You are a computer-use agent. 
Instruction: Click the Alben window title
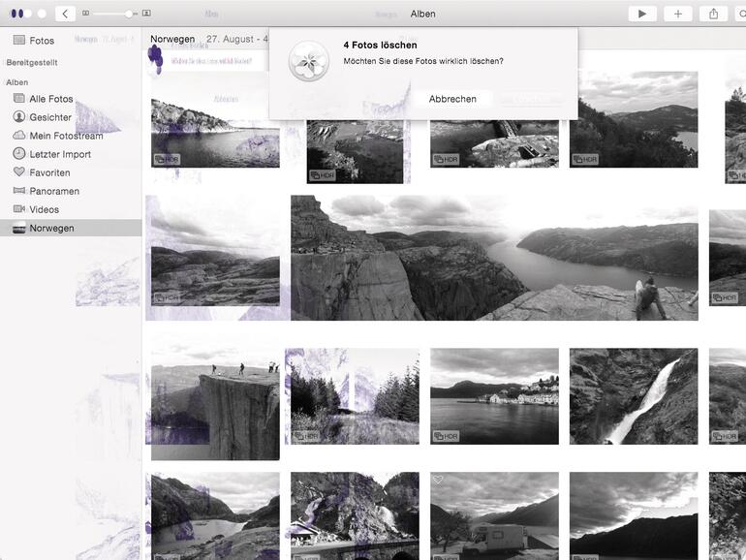423,14
